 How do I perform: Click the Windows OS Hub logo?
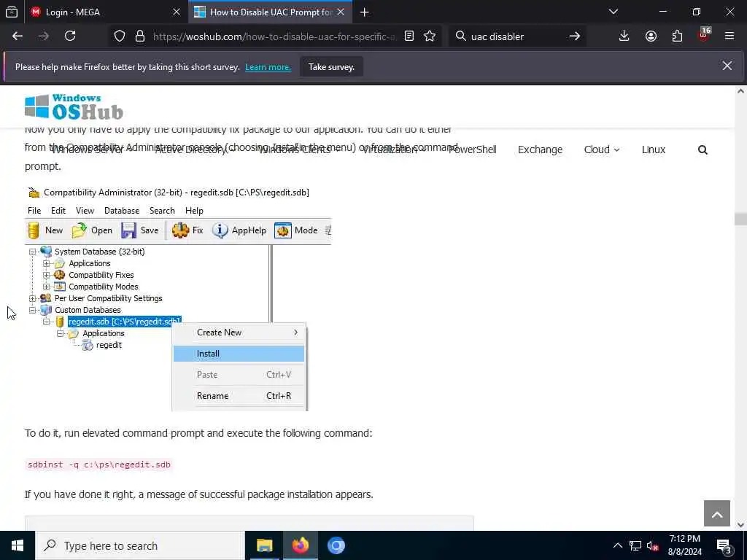pyautogui.click(x=74, y=106)
